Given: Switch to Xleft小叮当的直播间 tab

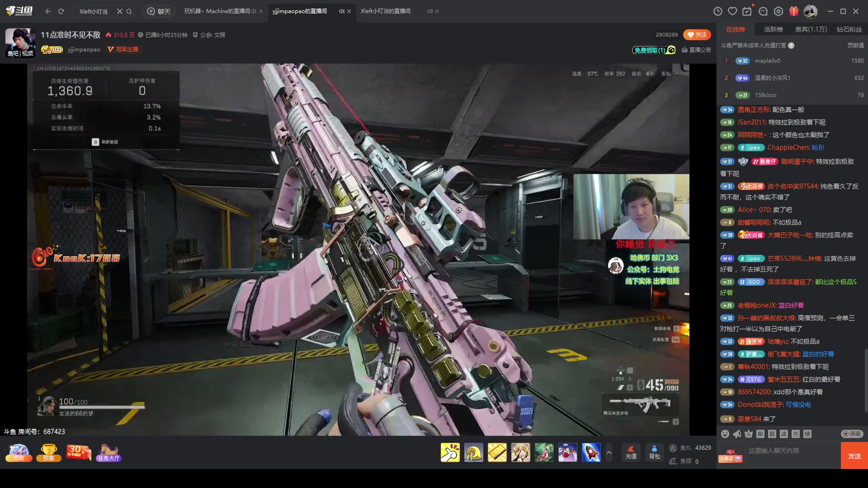Looking at the screenshot, I should pyautogui.click(x=385, y=11).
